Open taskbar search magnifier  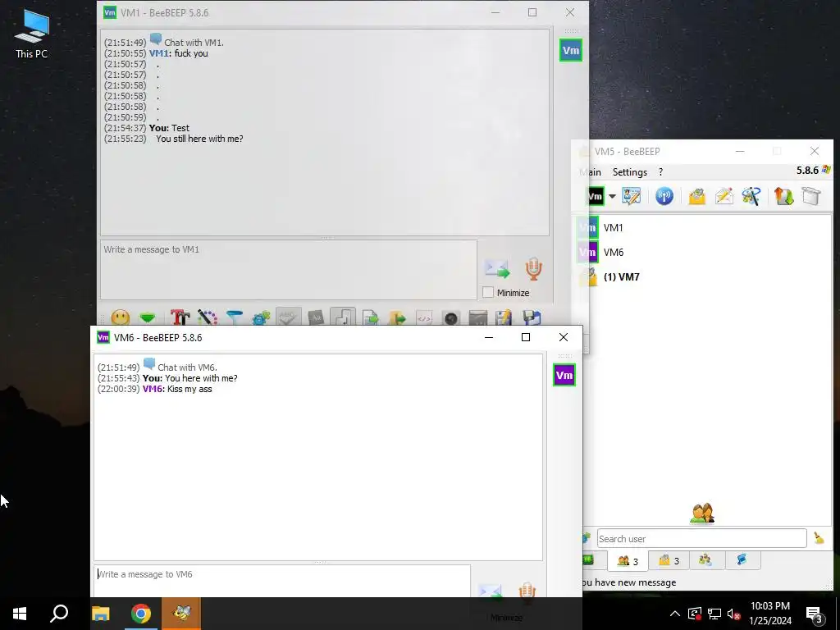coord(59,614)
